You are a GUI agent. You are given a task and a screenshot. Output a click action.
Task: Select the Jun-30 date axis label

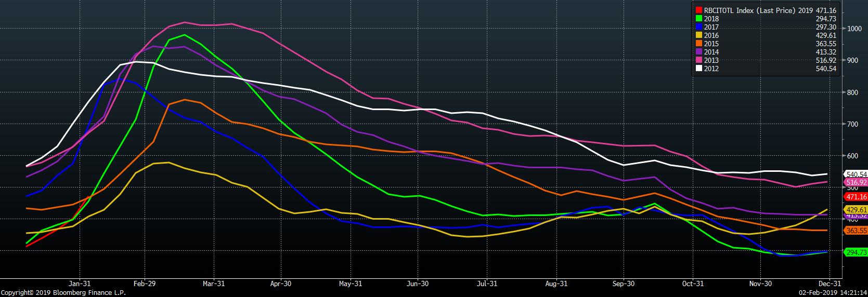point(418,283)
